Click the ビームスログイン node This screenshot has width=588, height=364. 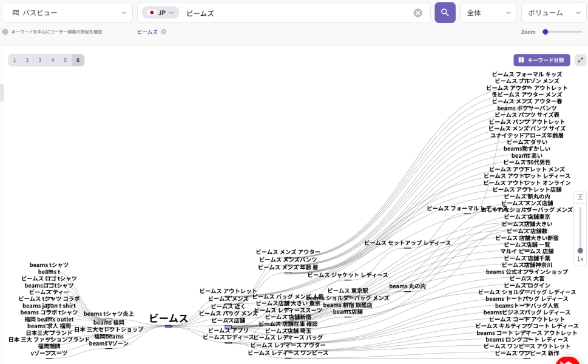click(x=527, y=285)
